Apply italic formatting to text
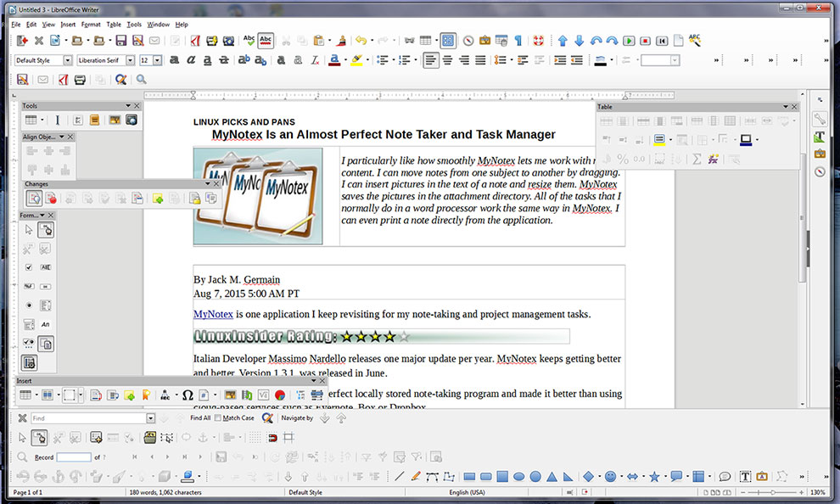Screen dimensions: 840x504 191,60
